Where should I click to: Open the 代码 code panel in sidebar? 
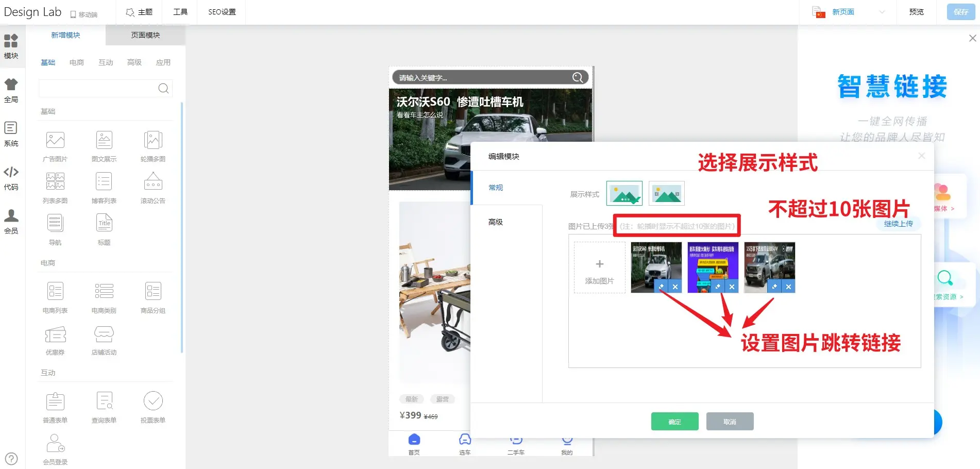coord(11,178)
